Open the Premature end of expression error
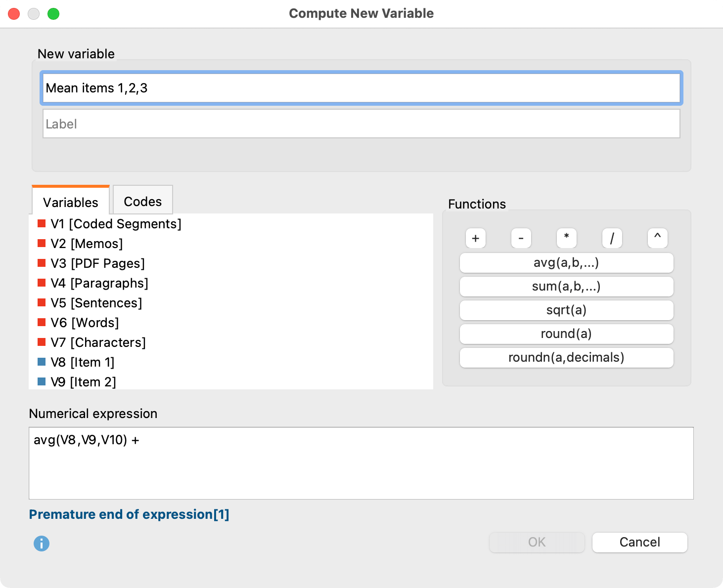This screenshot has width=723, height=588. tap(129, 514)
